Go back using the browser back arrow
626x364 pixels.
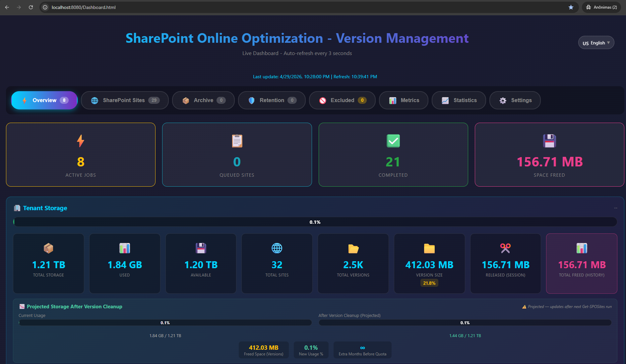point(7,7)
